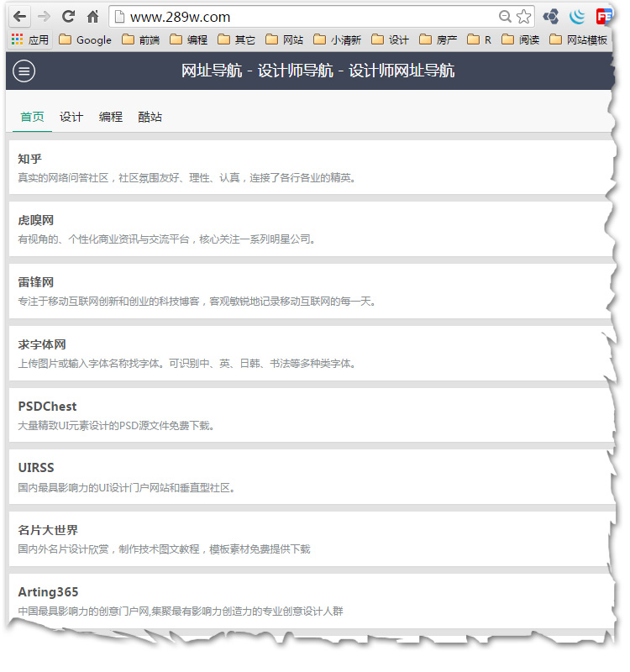Click description 中国最具影响力的创意门户网
Viewport: 630px width, 672px height.
181,611
